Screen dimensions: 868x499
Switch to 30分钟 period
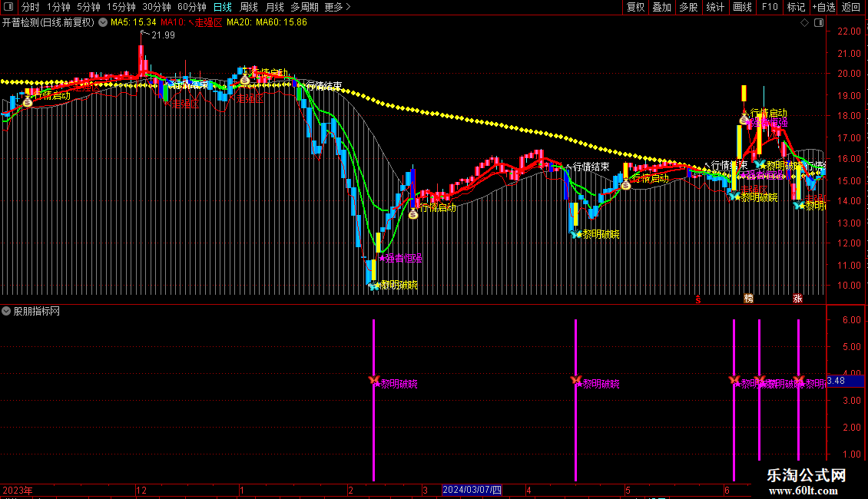tap(157, 7)
